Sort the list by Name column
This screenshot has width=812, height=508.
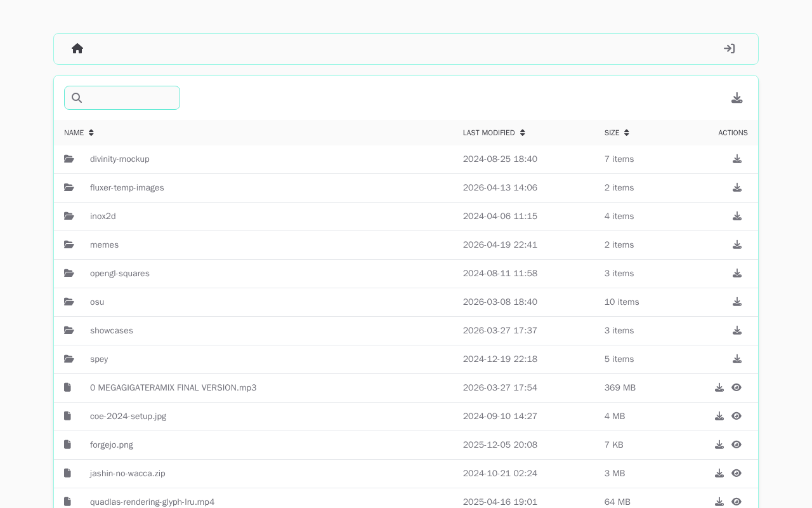click(x=79, y=133)
